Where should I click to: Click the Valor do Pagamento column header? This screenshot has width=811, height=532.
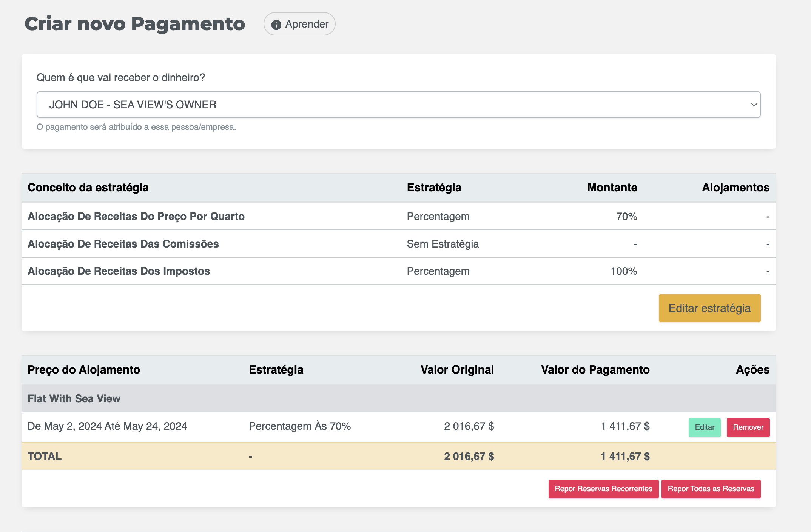coord(595,370)
